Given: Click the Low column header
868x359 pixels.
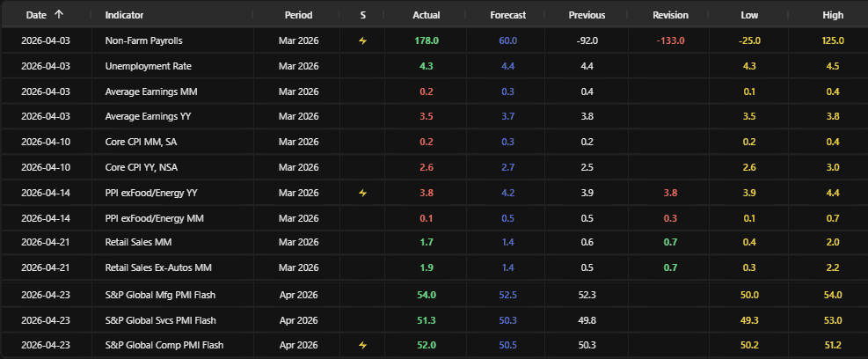Looking at the screenshot, I should point(749,15).
